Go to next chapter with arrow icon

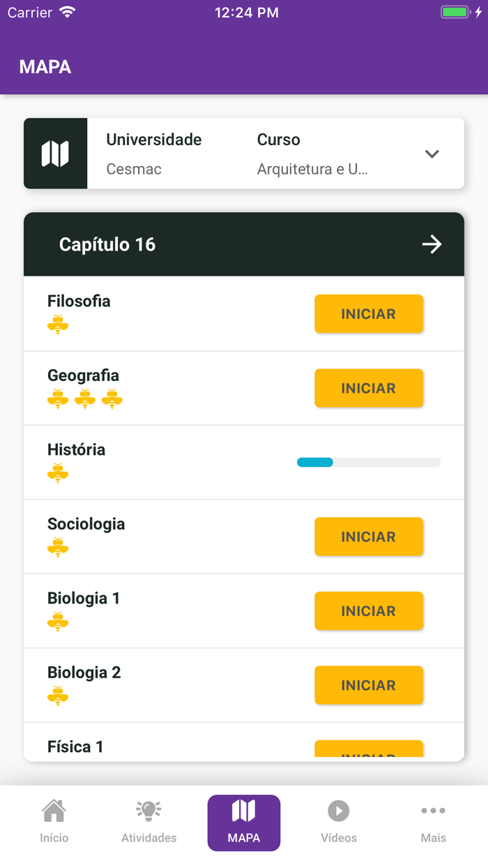(432, 244)
